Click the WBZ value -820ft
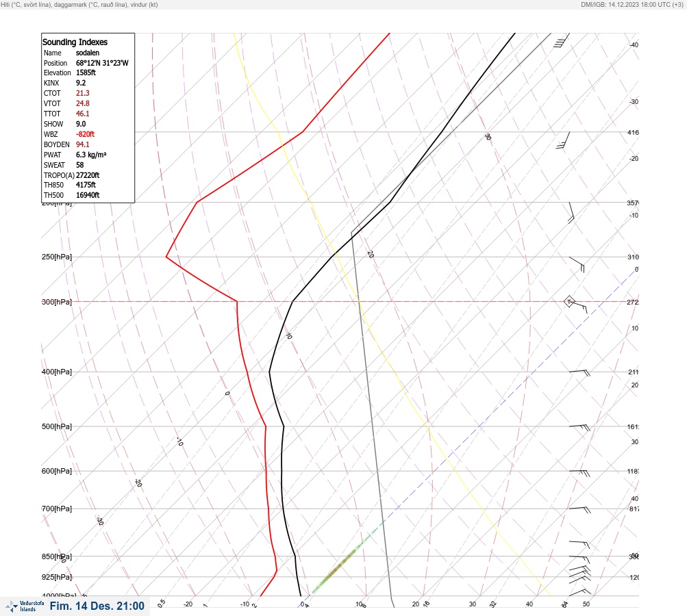The image size is (687, 616). [x=85, y=134]
